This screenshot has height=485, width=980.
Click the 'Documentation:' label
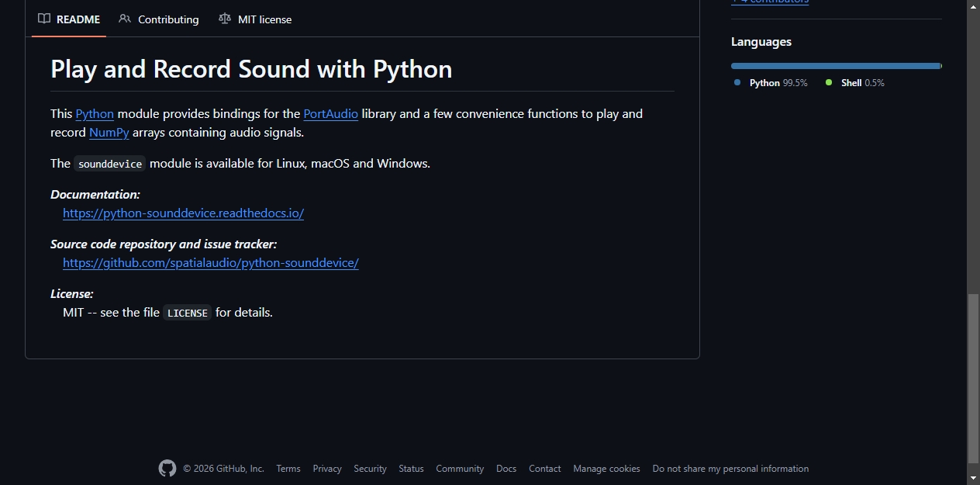pyautogui.click(x=95, y=194)
